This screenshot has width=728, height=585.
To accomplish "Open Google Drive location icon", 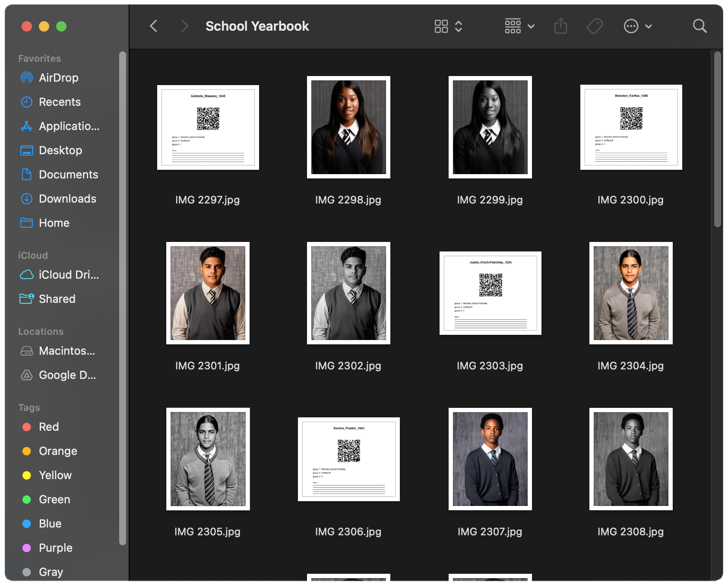I will [27, 375].
